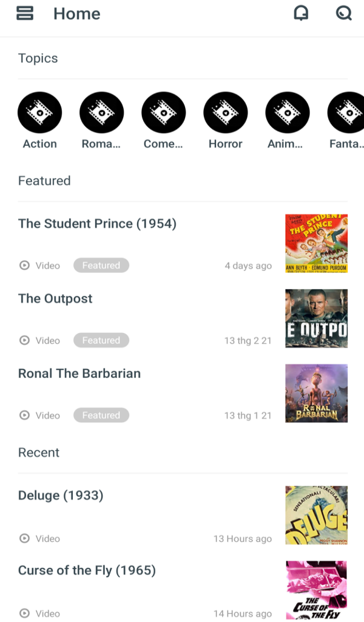This screenshot has height=622, width=364.
Task: Open notifications via the bell icon
Action: [x=300, y=13]
